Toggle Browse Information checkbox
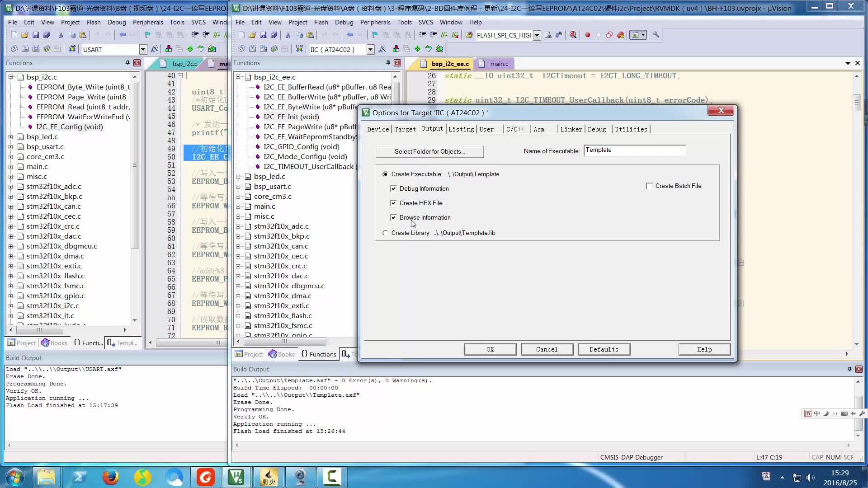 coord(393,218)
